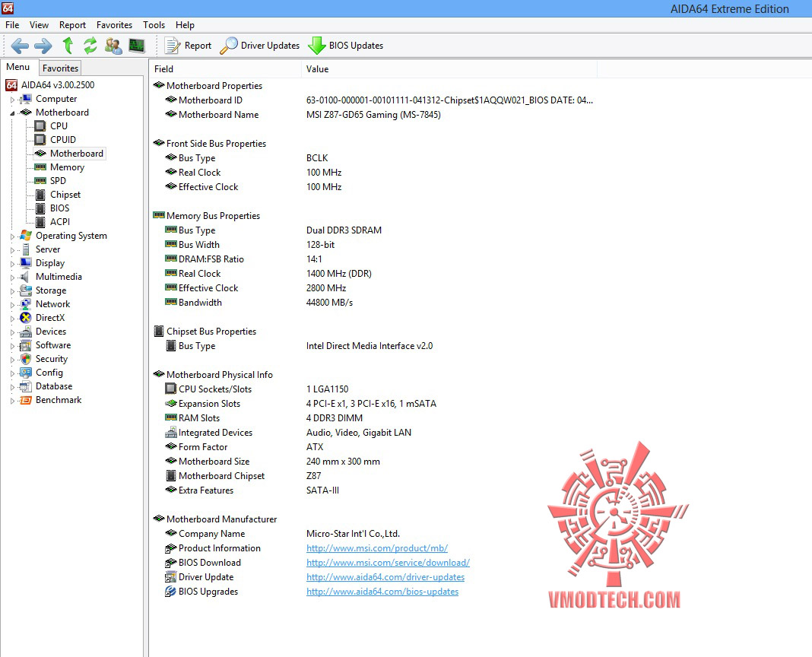
Task: Click the Refresh toolbar icon
Action: [90, 46]
